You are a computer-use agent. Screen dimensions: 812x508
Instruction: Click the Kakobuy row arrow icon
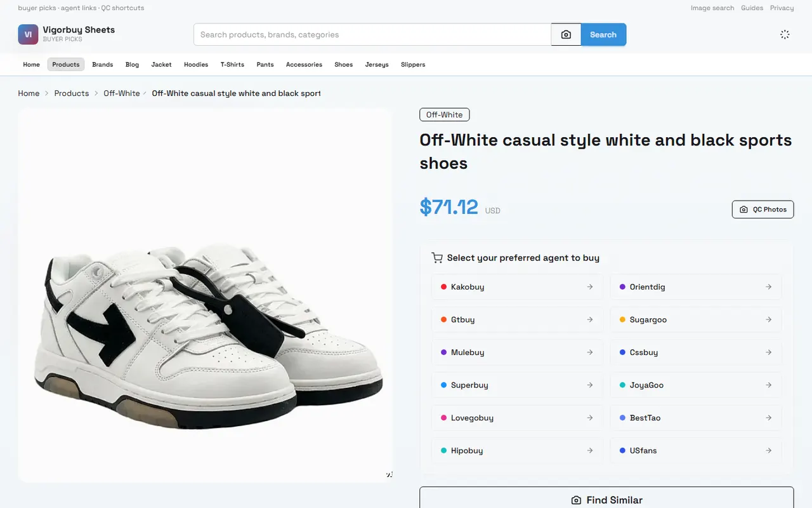pyautogui.click(x=590, y=287)
